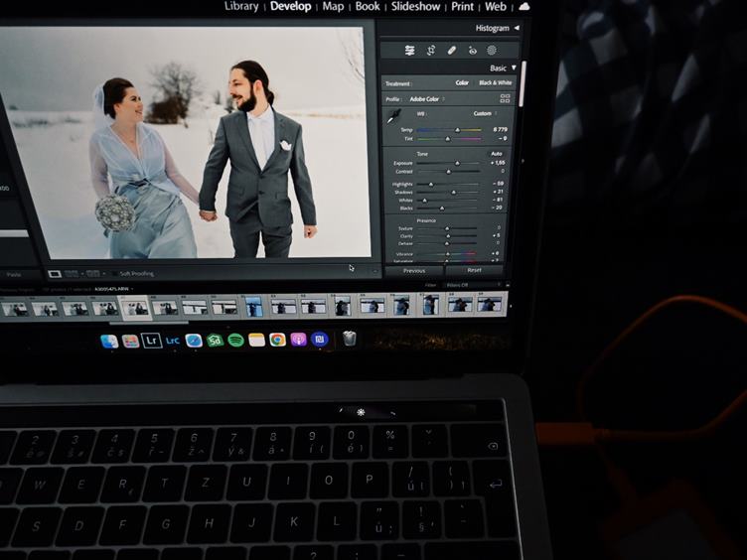This screenshot has height=560, width=747.
Task: Go to the Map module
Action: tap(333, 7)
